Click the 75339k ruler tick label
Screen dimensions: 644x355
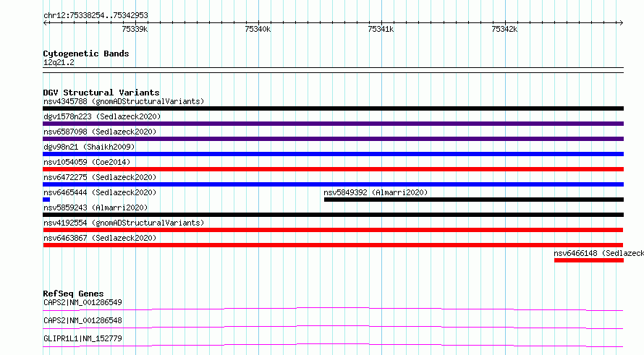tap(135, 29)
